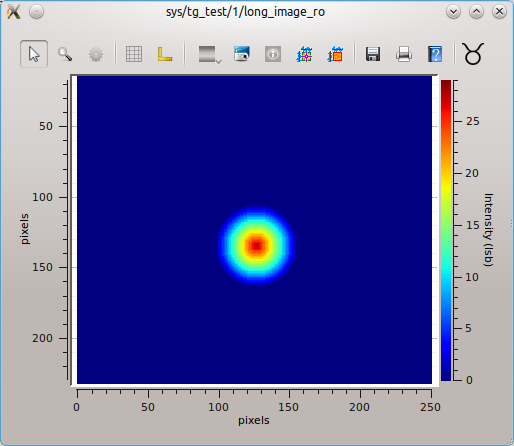The height and width of the screenshot is (446, 514).
Task: Open window menu at title bar left
Action: point(14,12)
